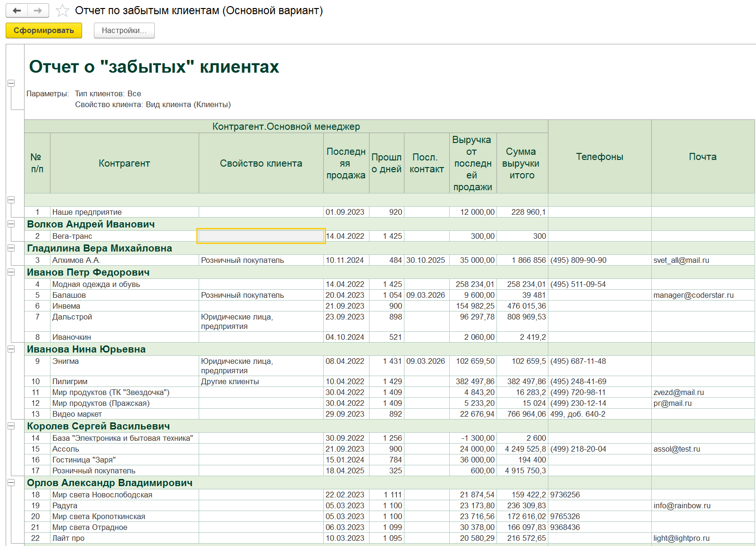Select the Королев Сергей Васильевич group row
The width and height of the screenshot is (756, 546).
click(x=286, y=426)
